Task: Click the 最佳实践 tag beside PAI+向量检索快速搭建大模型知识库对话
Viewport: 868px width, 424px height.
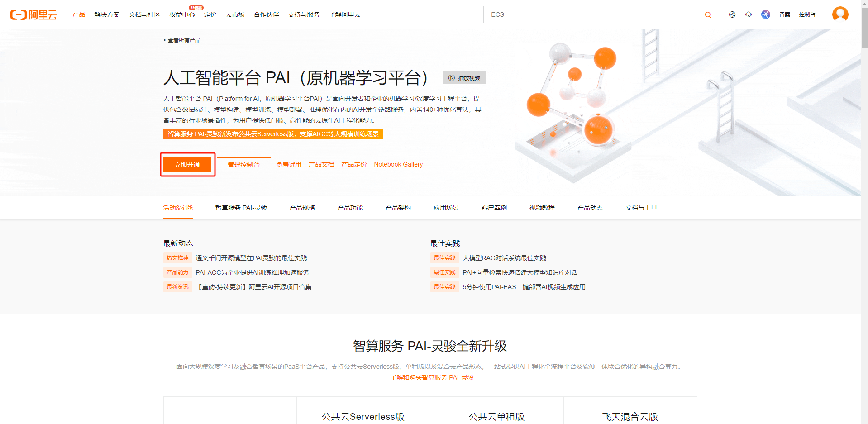Action: tap(444, 272)
